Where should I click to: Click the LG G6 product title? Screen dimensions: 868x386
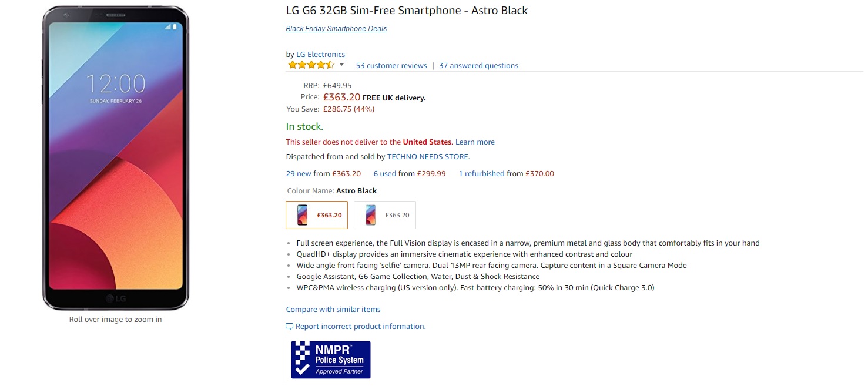(407, 11)
